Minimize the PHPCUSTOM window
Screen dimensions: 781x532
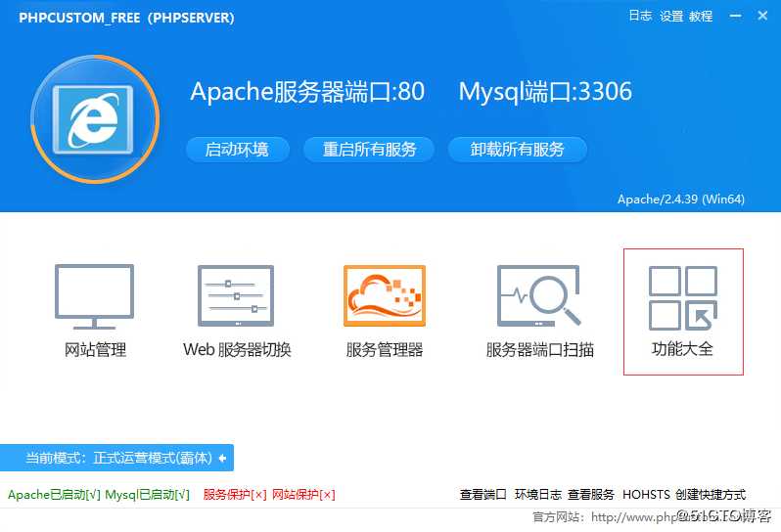tap(735, 16)
